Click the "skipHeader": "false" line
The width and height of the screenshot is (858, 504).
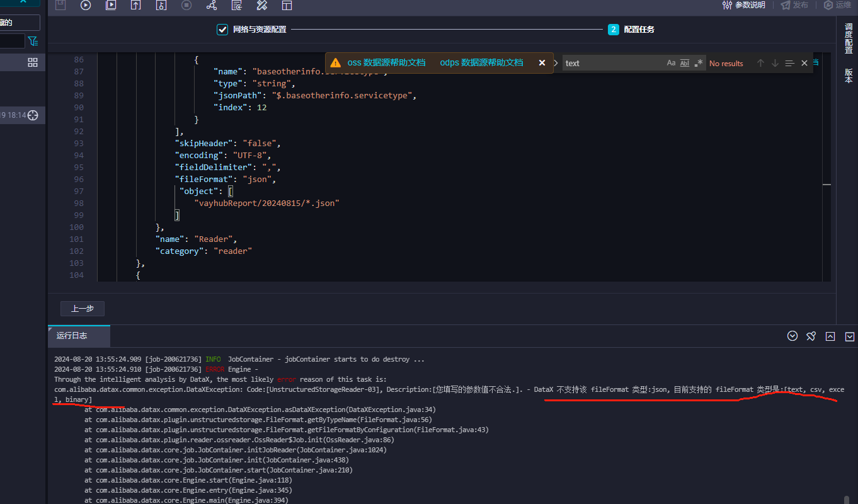coord(227,144)
